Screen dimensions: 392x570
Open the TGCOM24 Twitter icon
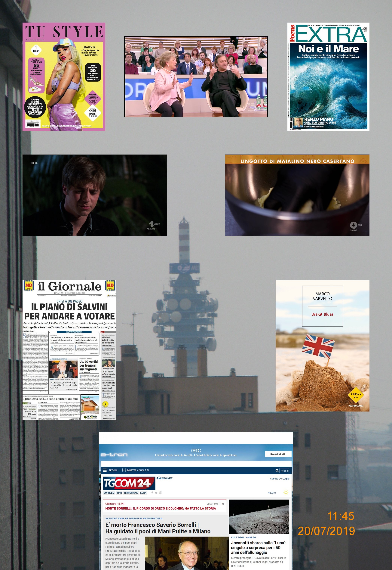(x=156, y=493)
